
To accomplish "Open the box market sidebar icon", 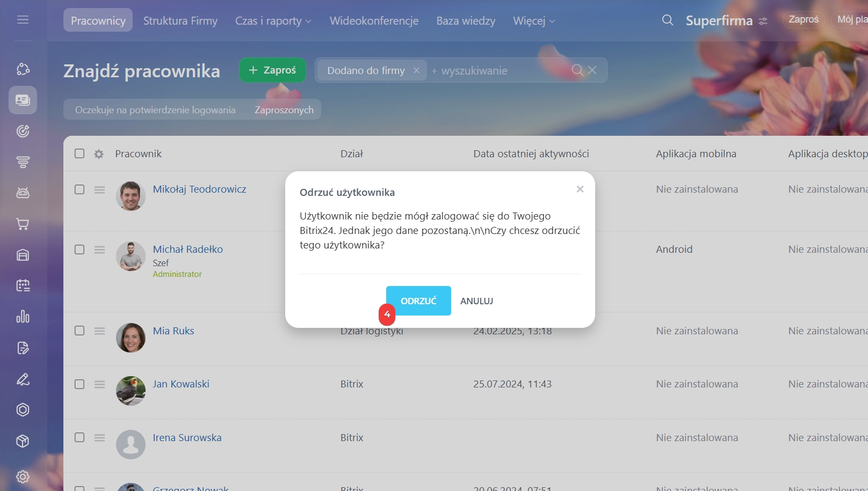I will click(23, 441).
